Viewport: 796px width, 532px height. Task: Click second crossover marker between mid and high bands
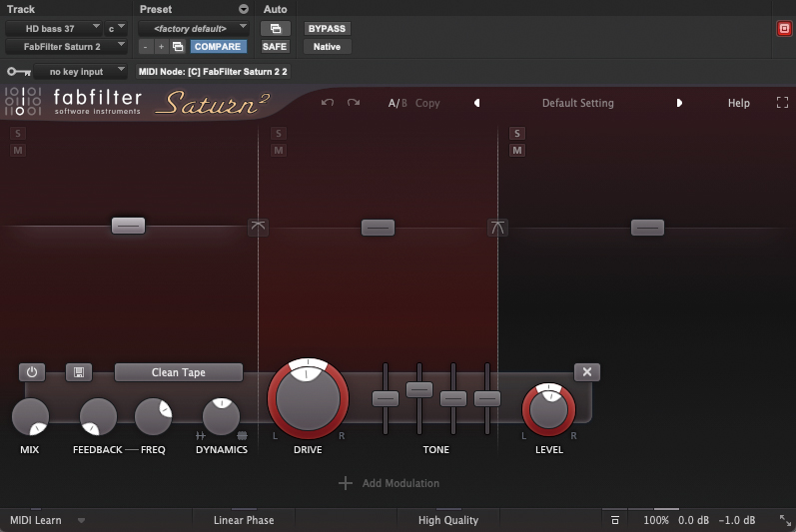click(x=497, y=228)
